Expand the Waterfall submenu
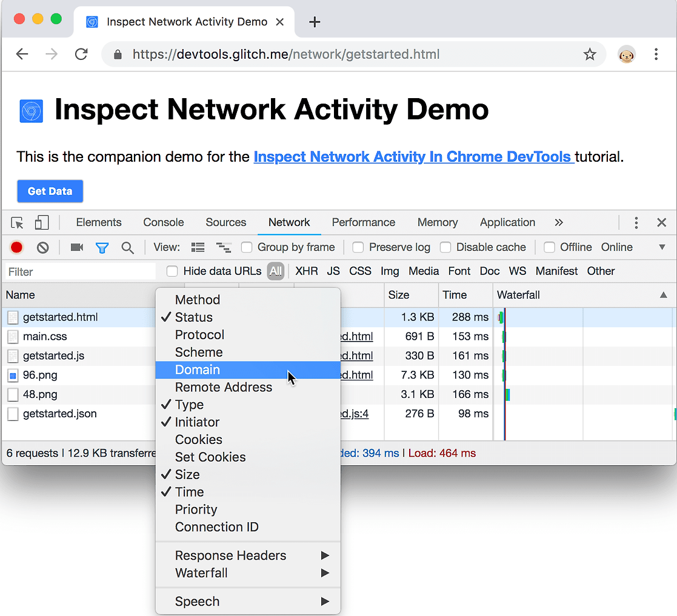The height and width of the screenshot is (616, 677). (248, 573)
